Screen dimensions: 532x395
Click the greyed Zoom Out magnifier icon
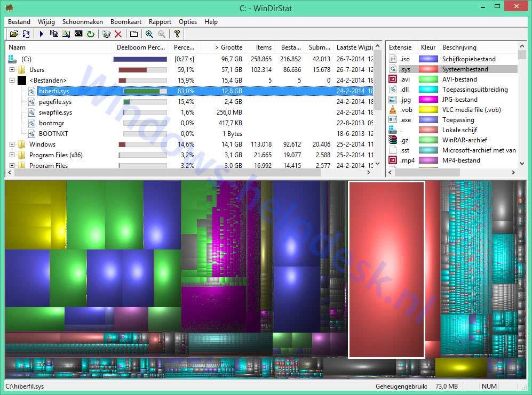162,34
